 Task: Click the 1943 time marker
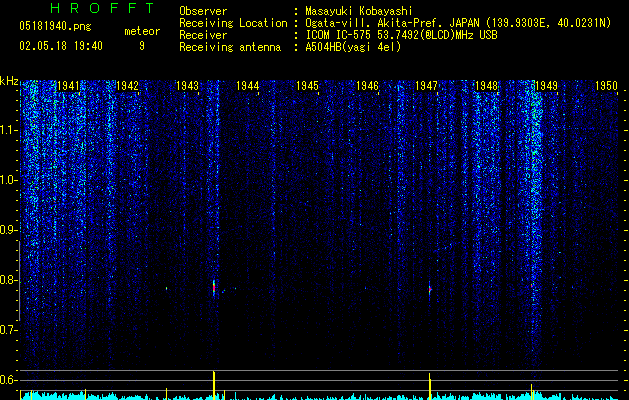pos(187,85)
